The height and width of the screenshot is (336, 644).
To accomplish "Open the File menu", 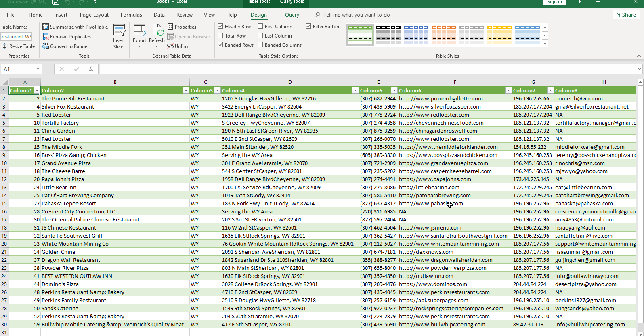I will click(11, 15).
